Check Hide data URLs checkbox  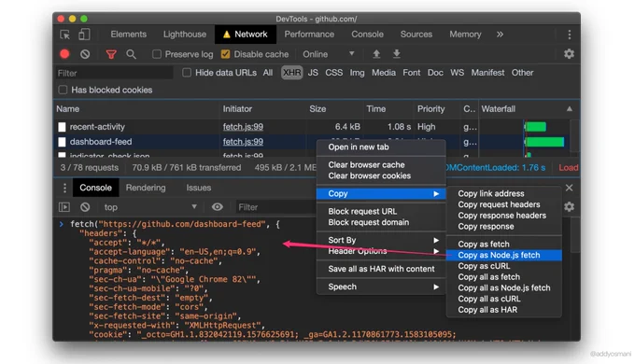coord(186,73)
